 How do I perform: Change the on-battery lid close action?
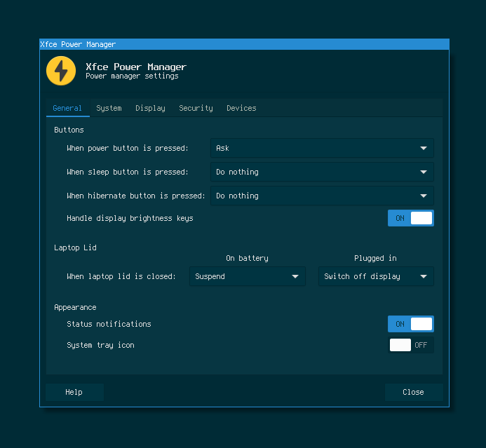pos(247,276)
